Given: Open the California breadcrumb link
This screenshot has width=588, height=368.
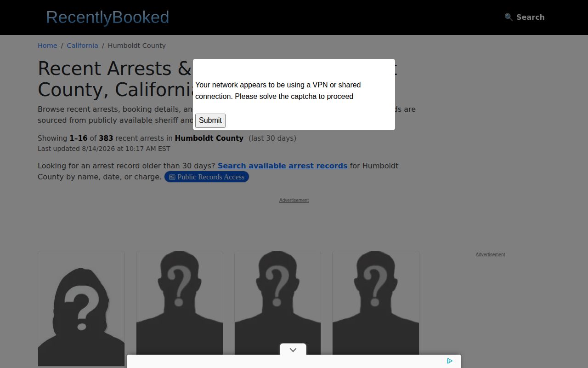Looking at the screenshot, I should point(82,46).
